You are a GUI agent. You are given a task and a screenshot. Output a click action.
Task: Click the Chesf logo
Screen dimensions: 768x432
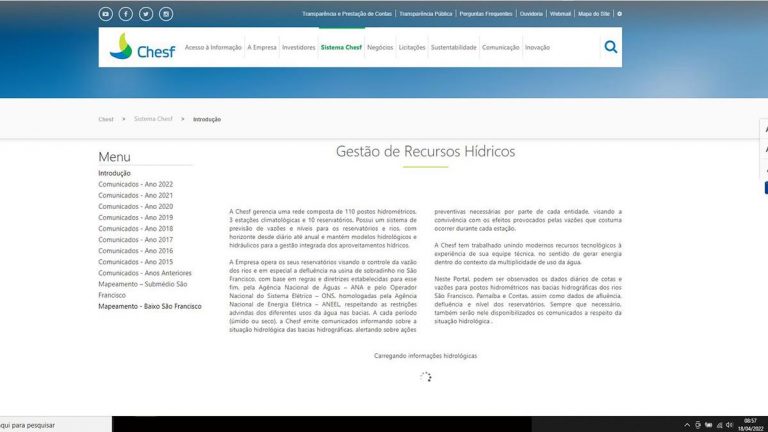[x=142, y=47]
